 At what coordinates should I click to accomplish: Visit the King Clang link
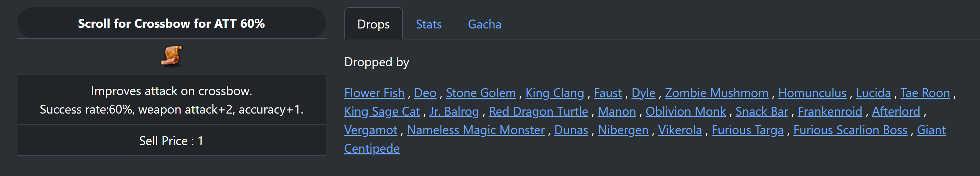554,93
